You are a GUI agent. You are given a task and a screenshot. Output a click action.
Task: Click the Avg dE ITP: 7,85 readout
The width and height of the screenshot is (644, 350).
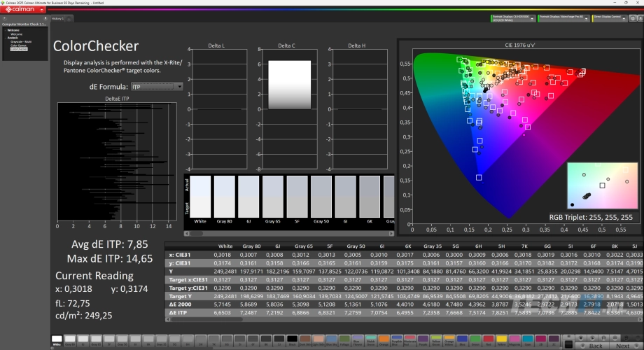click(x=110, y=244)
